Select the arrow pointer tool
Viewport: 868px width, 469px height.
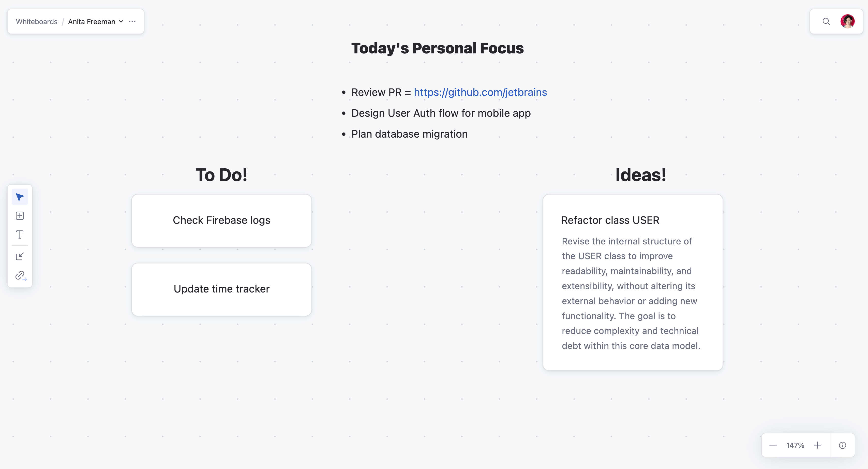tap(20, 197)
